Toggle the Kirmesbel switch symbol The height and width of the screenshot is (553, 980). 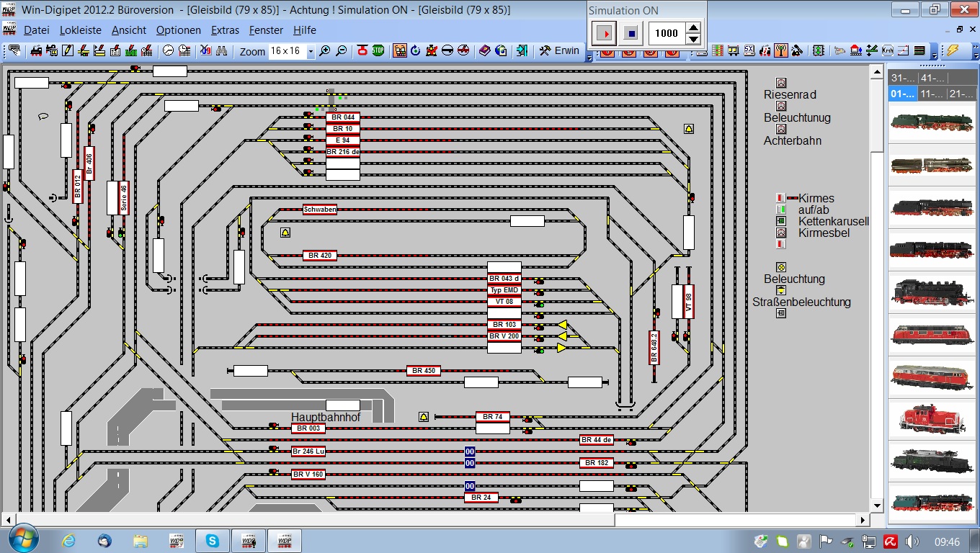point(781,233)
